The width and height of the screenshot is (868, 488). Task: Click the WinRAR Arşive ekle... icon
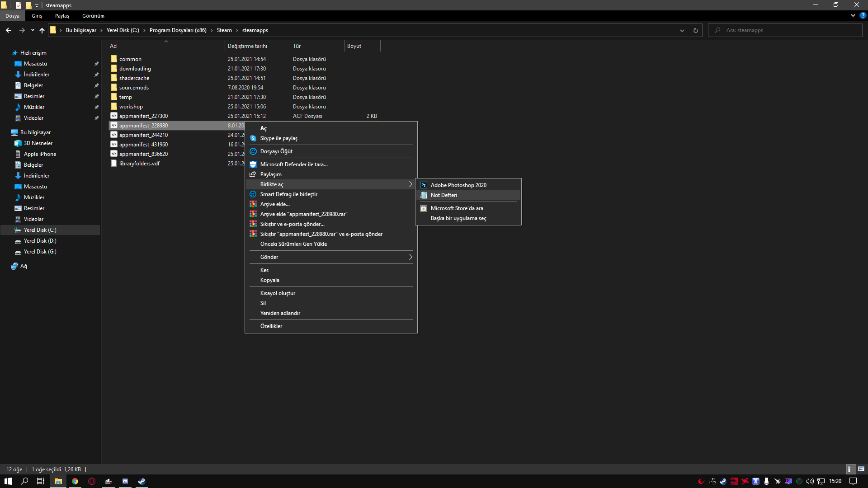[253, 204]
